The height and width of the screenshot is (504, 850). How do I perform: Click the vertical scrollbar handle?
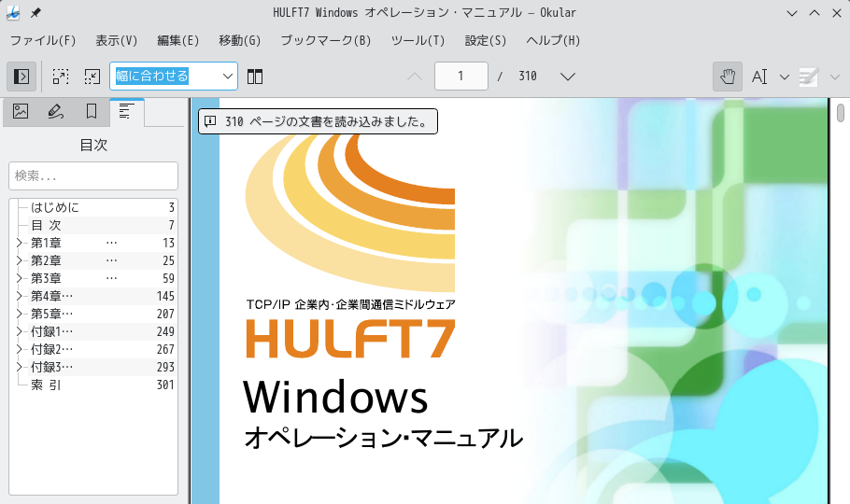(x=841, y=113)
